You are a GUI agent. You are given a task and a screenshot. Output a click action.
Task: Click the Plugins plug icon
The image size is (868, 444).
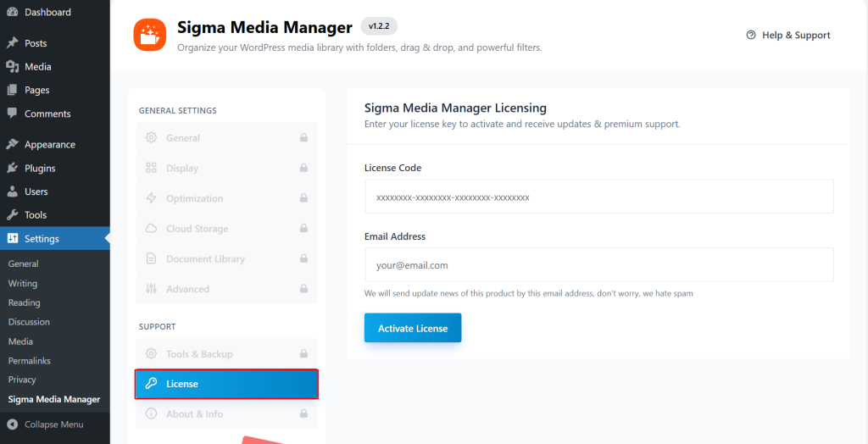point(12,169)
